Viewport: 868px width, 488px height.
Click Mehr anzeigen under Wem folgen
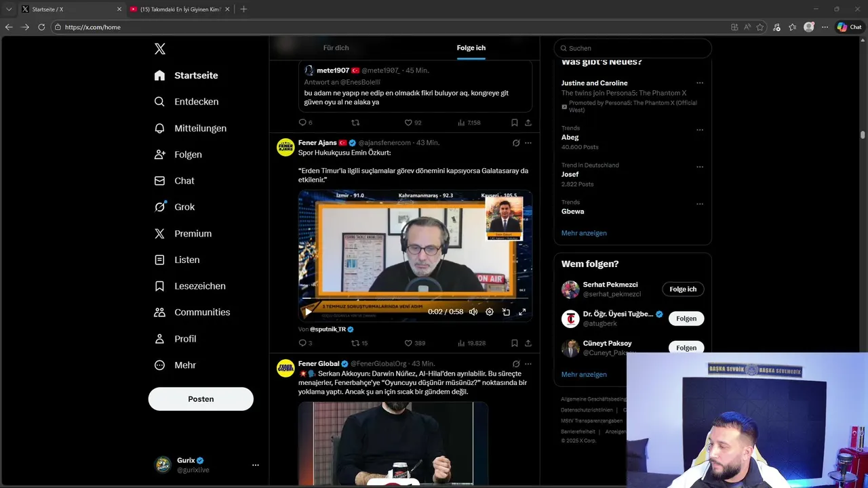584,374
